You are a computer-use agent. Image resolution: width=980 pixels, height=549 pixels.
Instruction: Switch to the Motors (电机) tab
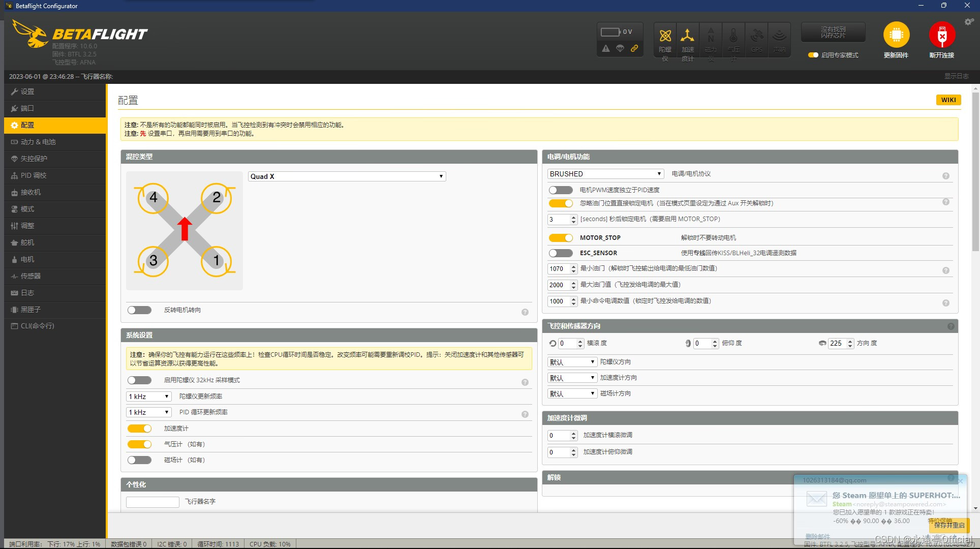click(x=27, y=259)
